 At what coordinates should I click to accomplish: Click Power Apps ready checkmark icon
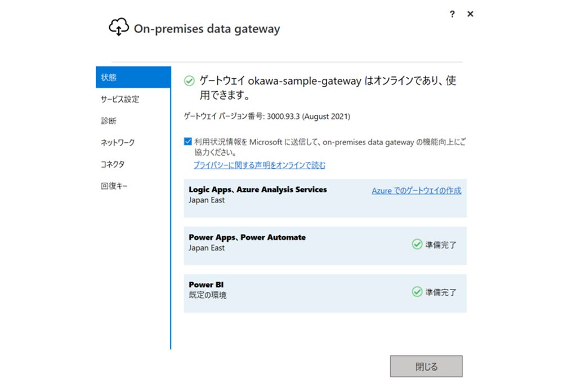pos(417,244)
